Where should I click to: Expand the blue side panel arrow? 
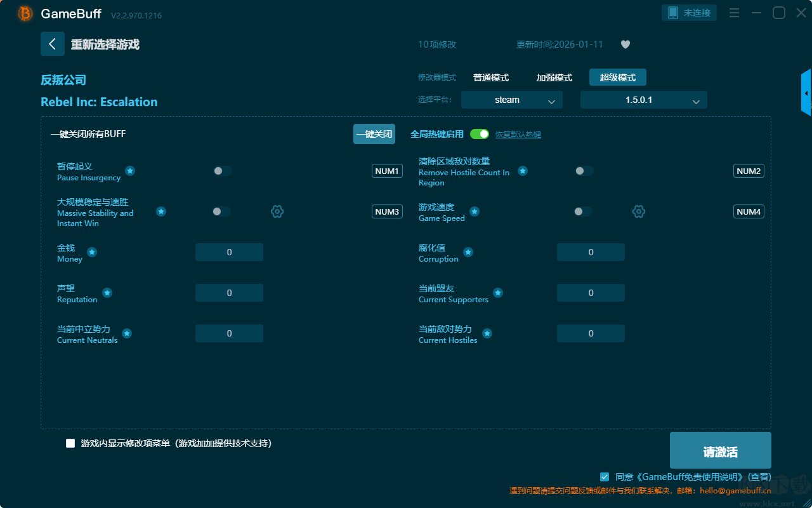click(x=806, y=93)
